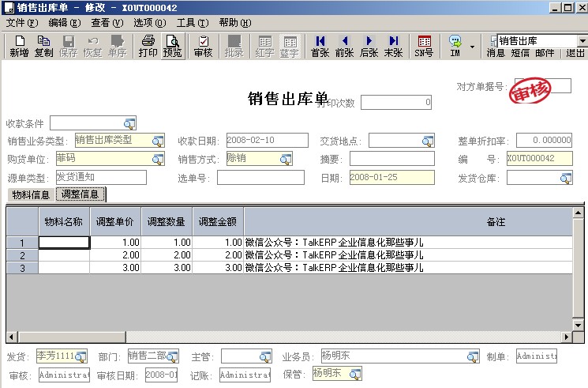This screenshot has width=588, height=388.
Task: Click the 编号 field XOUT000042
Action: tap(540, 158)
